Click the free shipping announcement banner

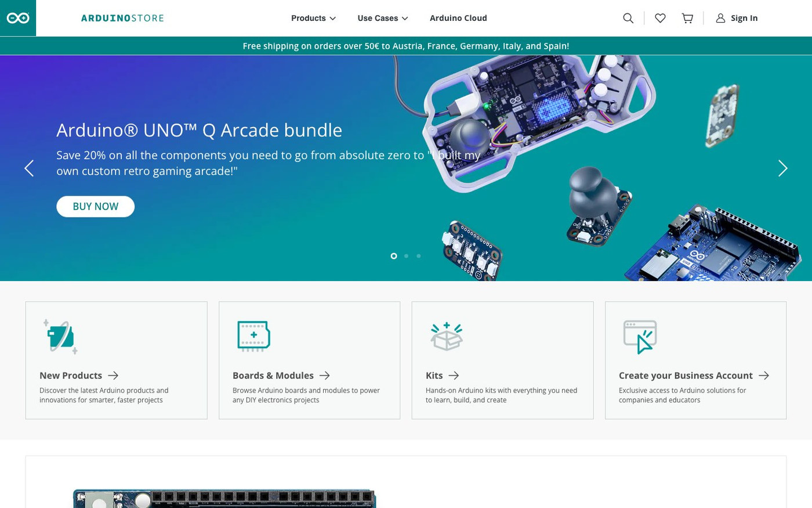pyautogui.click(x=406, y=46)
